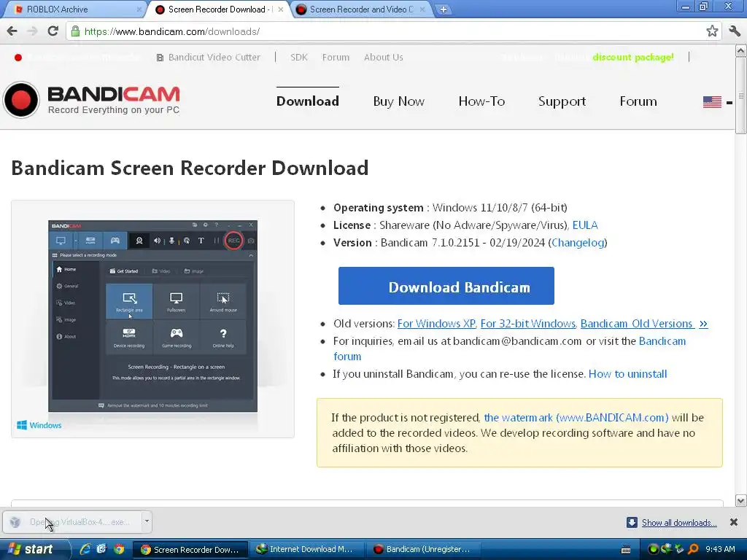Screen dimensions: 747x560
Task: Click the second quick launch browser icon
Action: coord(101,549)
